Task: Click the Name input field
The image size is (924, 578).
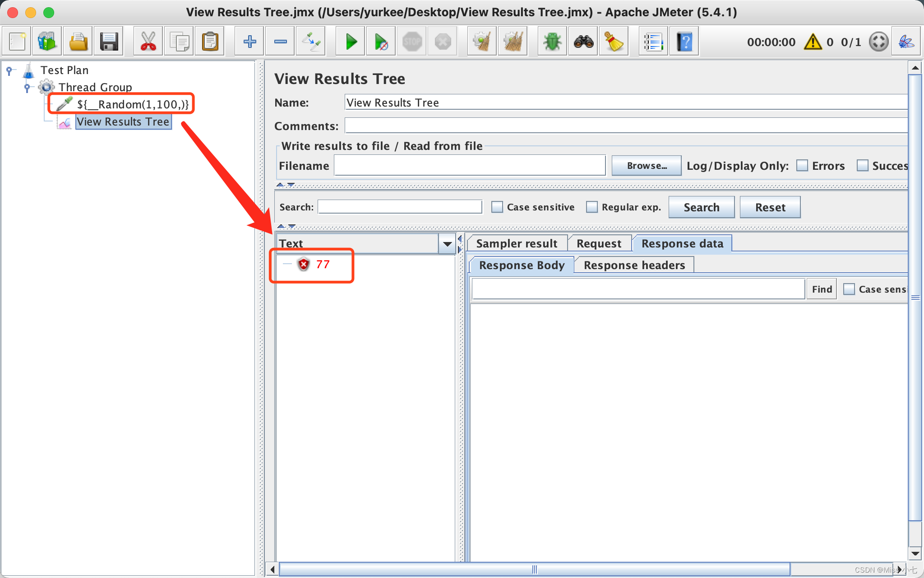Action: (x=626, y=103)
